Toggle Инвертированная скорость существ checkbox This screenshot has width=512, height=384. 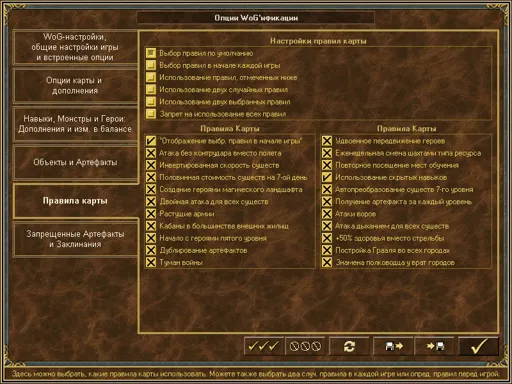151,165
